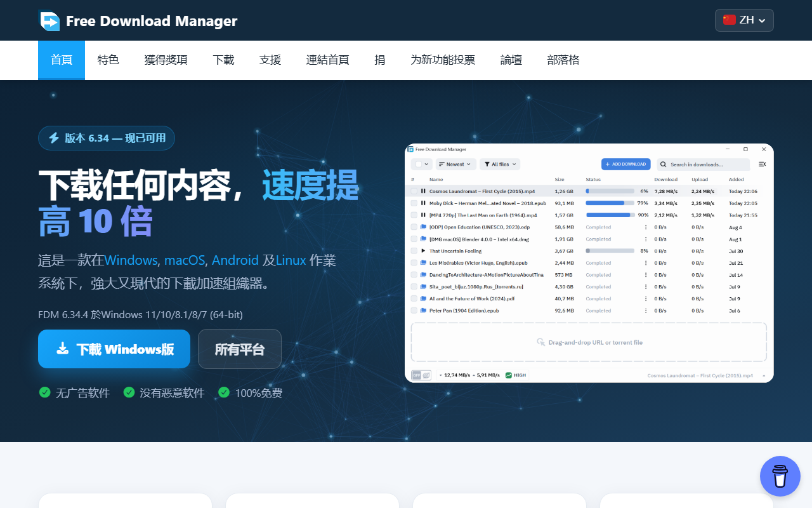Open the 下載 nav item
The image size is (812, 508).
tap(223, 60)
